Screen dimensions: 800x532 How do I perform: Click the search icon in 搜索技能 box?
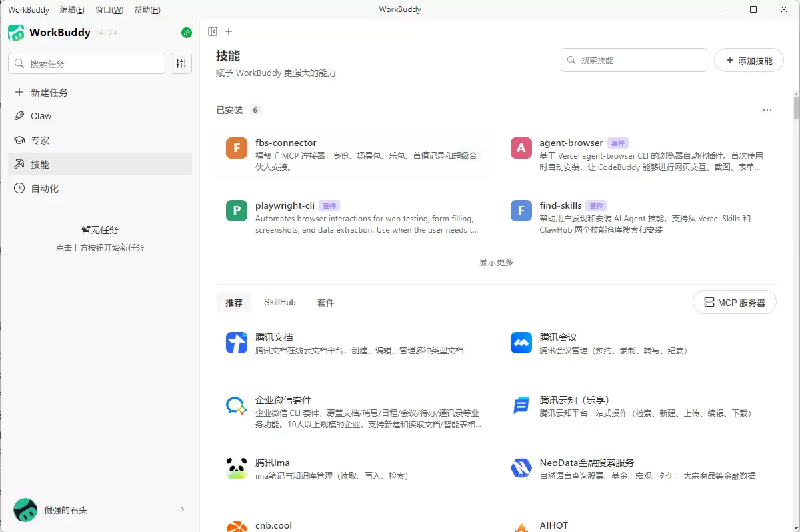click(x=571, y=60)
